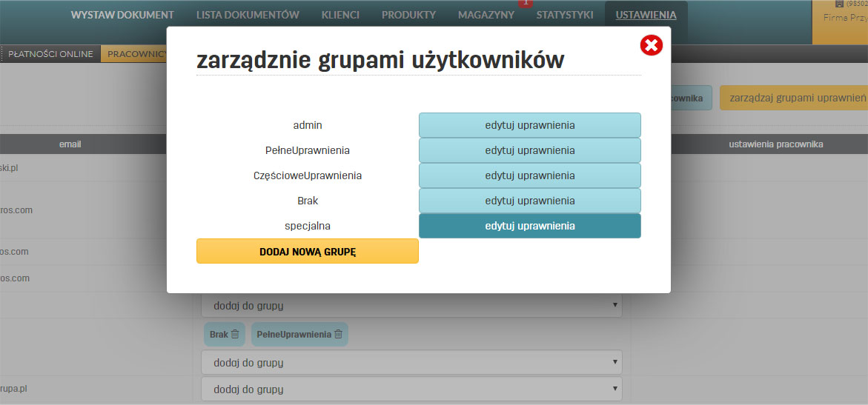Select the CzęścioweUprawnienia group name

(x=308, y=175)
